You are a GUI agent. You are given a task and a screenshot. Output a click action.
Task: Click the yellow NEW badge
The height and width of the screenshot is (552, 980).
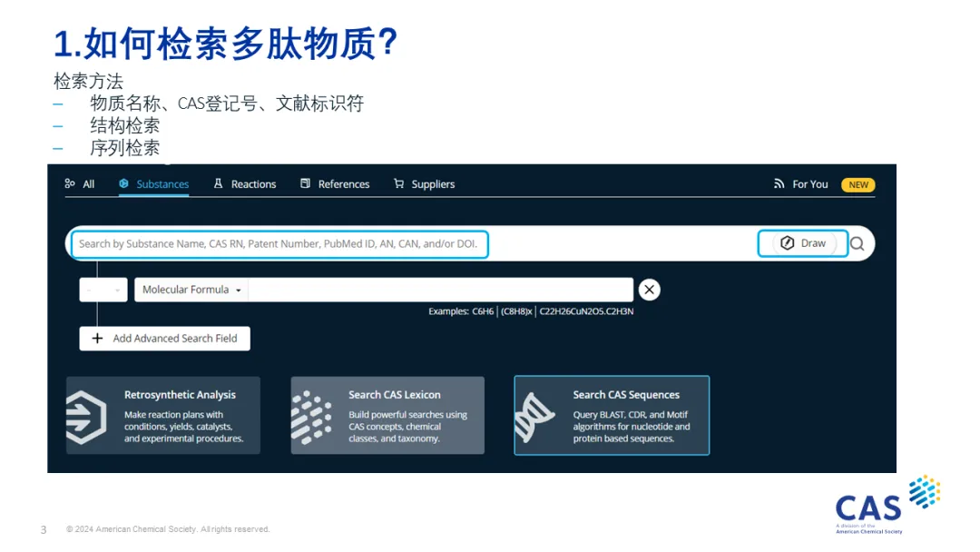pos(858,184)
